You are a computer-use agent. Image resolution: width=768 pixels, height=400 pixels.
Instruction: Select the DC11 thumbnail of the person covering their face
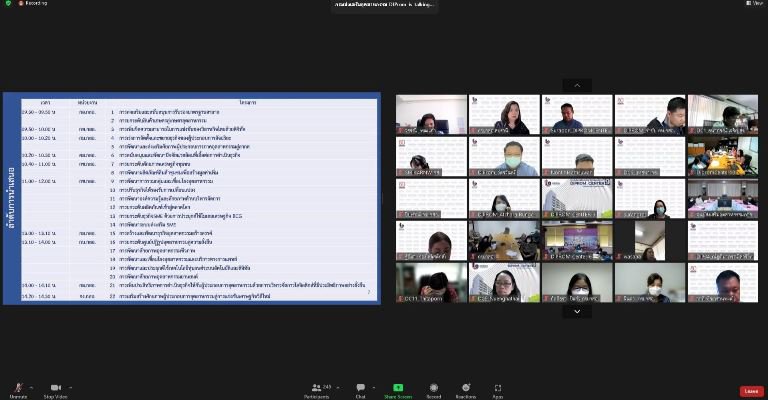(x=431, y=282)
